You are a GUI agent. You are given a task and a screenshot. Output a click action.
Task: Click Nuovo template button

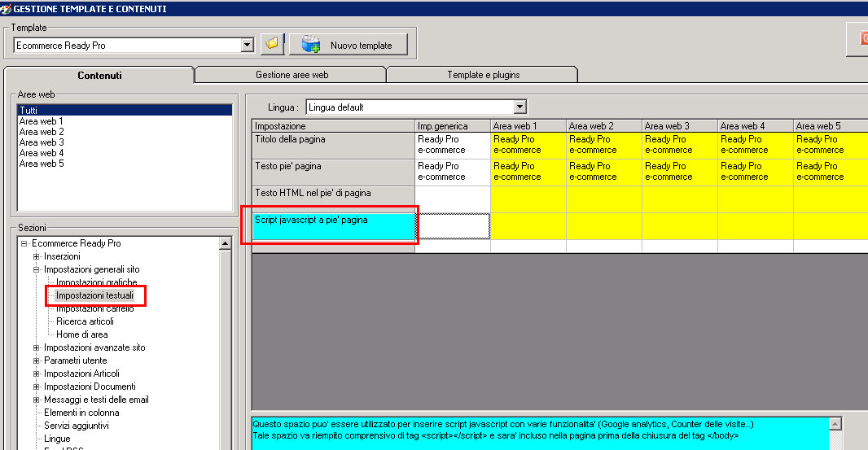pos(349,44)
